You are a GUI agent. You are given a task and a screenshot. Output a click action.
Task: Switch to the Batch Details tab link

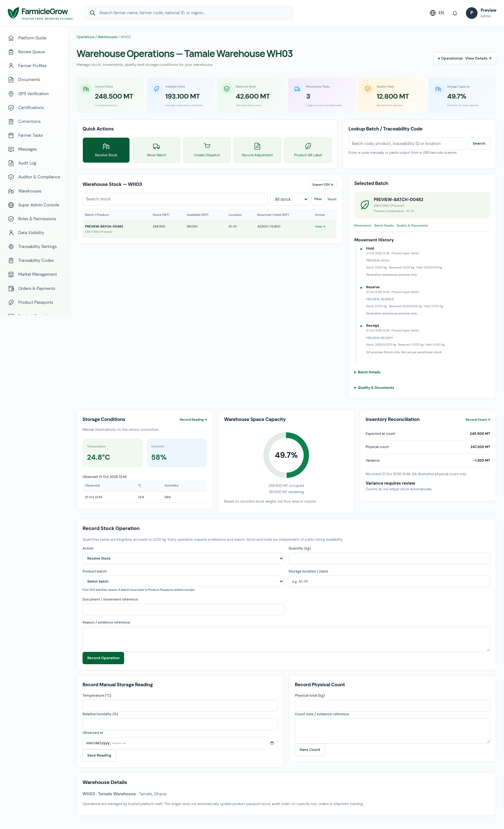point(384,225)
